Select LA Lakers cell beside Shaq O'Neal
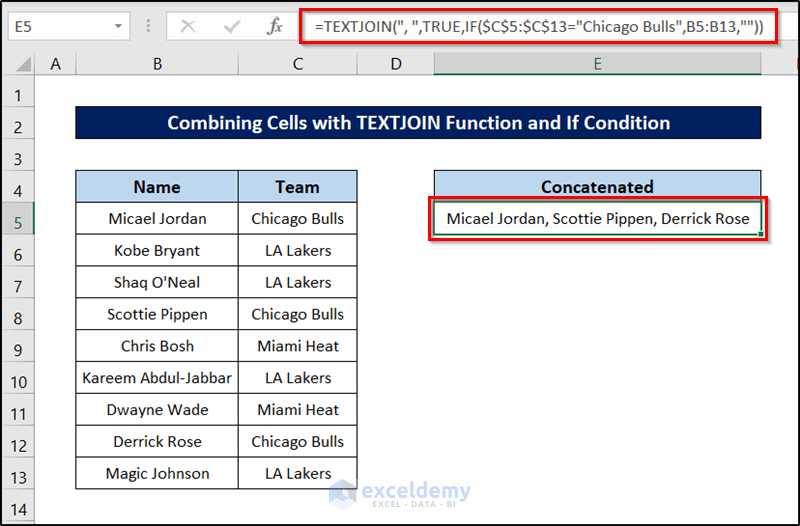 click(297, 282)
